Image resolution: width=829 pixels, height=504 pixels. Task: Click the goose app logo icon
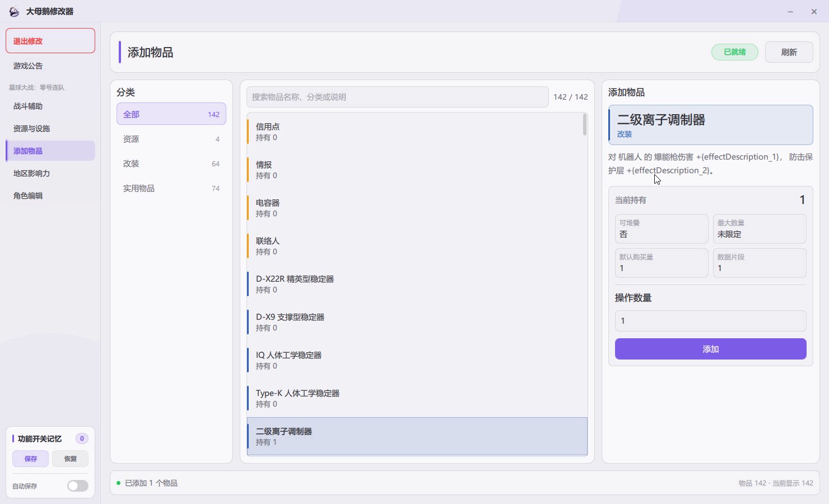point(14,11)
